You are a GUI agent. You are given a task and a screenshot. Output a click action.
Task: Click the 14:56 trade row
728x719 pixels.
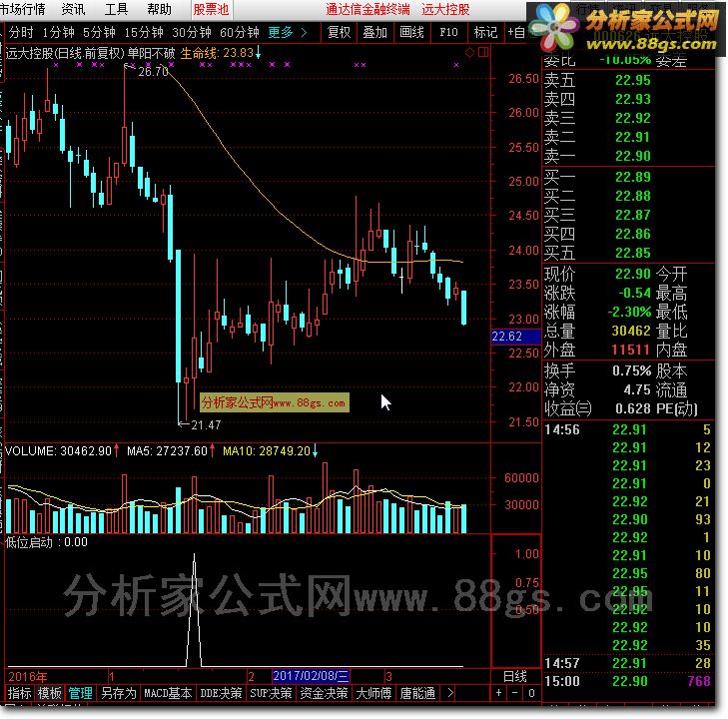tap(627, 429)
